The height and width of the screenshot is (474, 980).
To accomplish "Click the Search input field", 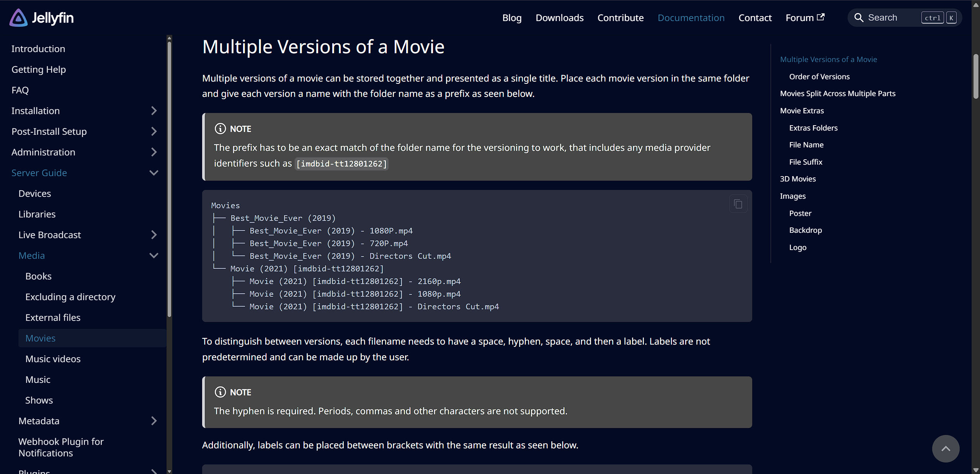I will coord(905,18).
